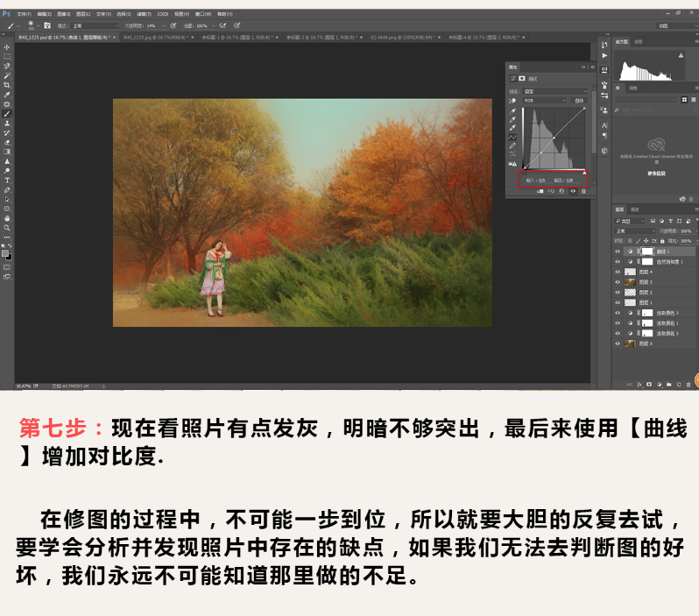Create a new group folder in Layers
Image resolution: width=699 pixels, height=616 pixels.
click(x=668, y=385)
